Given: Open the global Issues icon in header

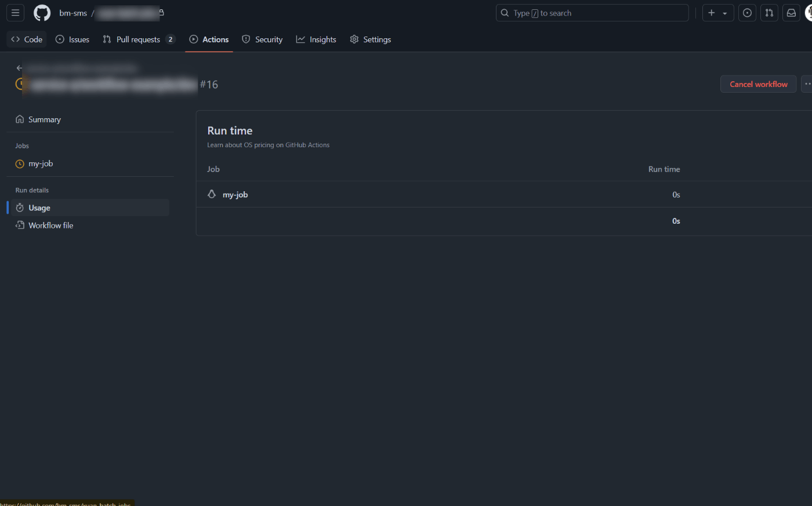Looking at the screenshot, I should (x=748, y=13).
